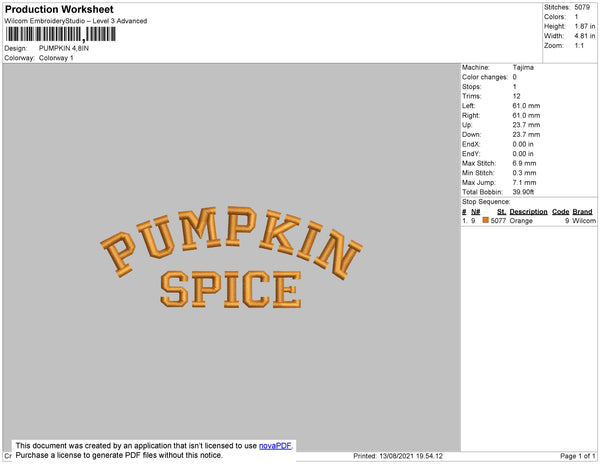Viewport: 600px width, 464px height.
Task: Select the 'Purchase a license' notice line
Action: point(119,455)
